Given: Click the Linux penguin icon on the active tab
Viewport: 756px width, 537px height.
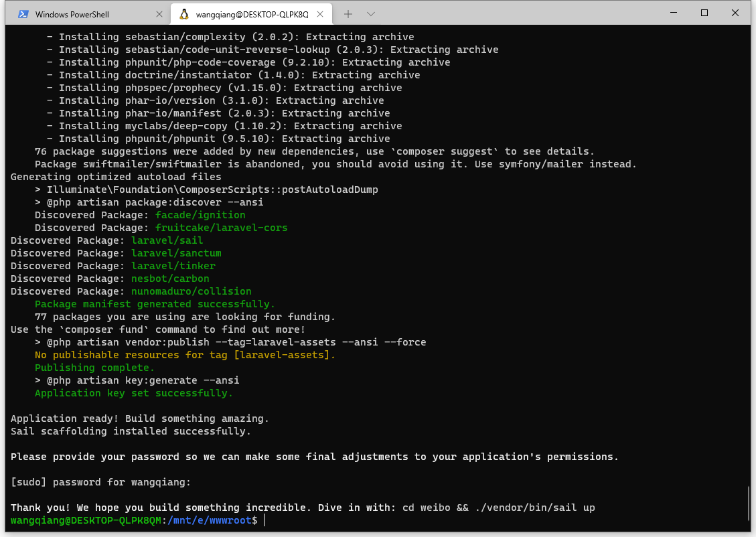Looking at the screenshot, I should point(184,14).
